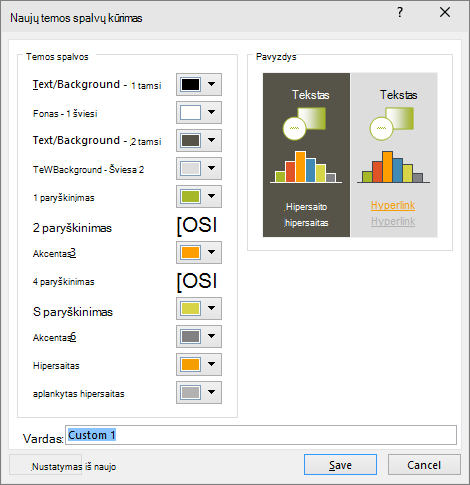This screenshot has height=485, width=470.
Task: Click the Tekstas label in light preview
Action: click(399, 95)
